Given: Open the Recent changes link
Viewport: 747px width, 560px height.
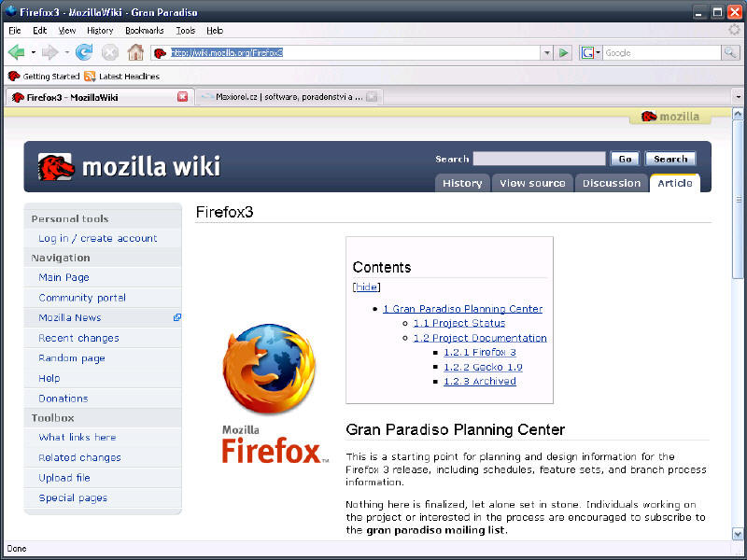Looking at the screenshot, I should pyautogui.click(x=78, y=338).
